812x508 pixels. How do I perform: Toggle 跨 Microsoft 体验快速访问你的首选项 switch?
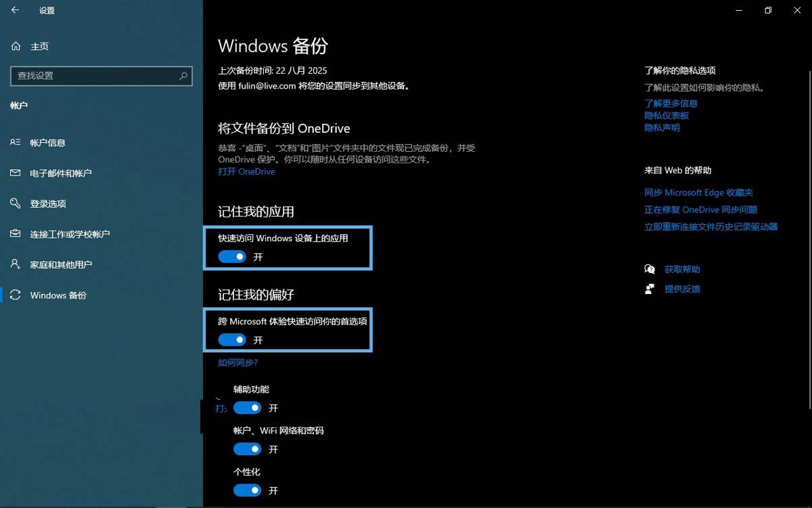pyautogui.click(x=232, y=339)
